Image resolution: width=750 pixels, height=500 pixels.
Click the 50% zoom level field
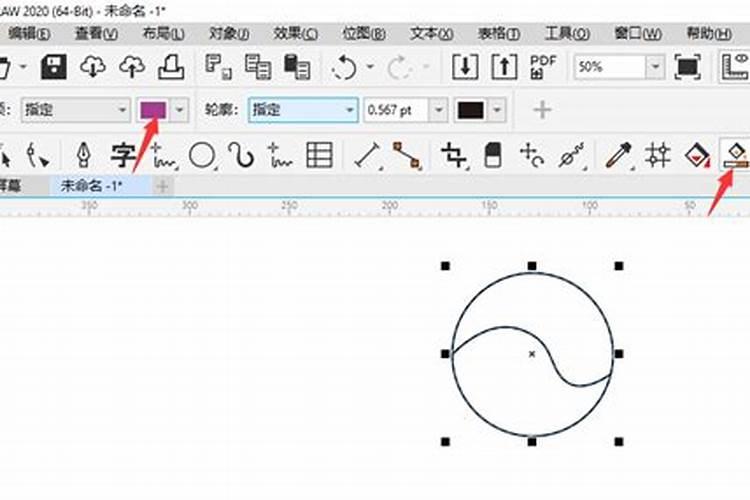click(x=610, y=67)
